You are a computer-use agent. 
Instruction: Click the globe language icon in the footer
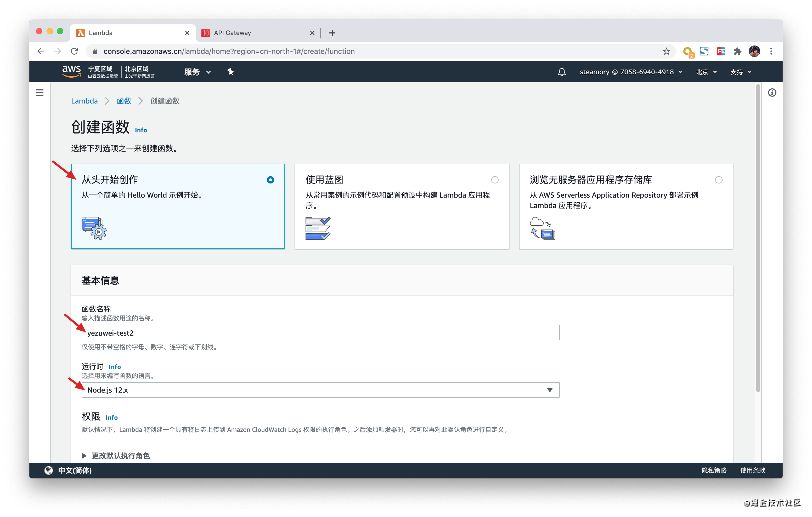49,470
